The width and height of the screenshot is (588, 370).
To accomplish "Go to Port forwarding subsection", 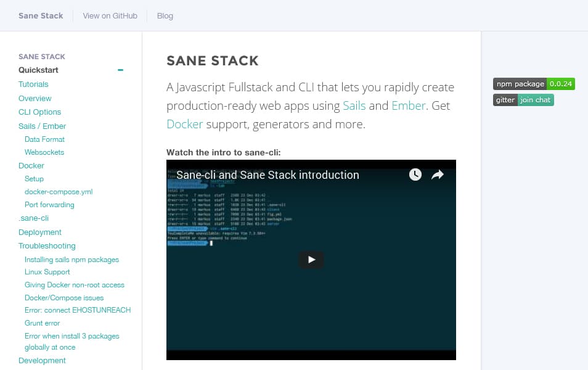I will 49,205.
